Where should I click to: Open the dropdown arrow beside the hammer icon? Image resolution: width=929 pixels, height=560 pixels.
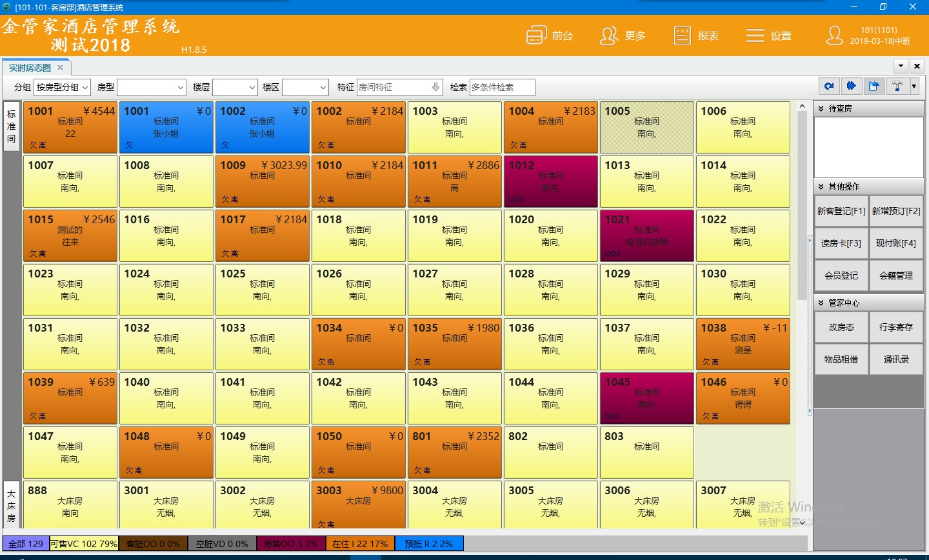pyautogui.click(x=914, y=86)
